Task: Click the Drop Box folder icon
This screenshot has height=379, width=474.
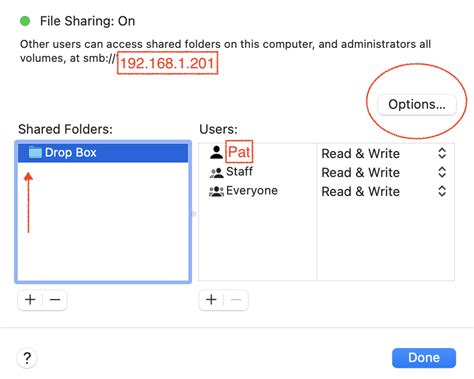Action: pos(35,152)
